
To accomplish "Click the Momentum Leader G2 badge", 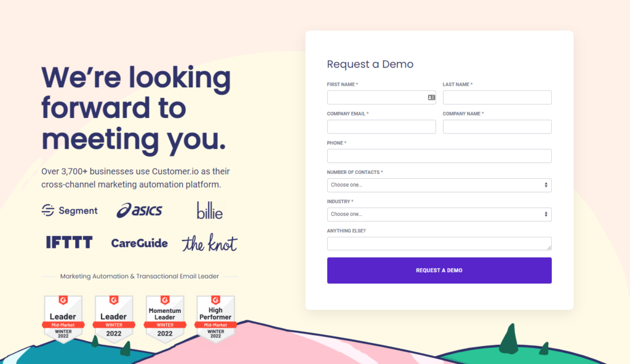I will [165, 318].
